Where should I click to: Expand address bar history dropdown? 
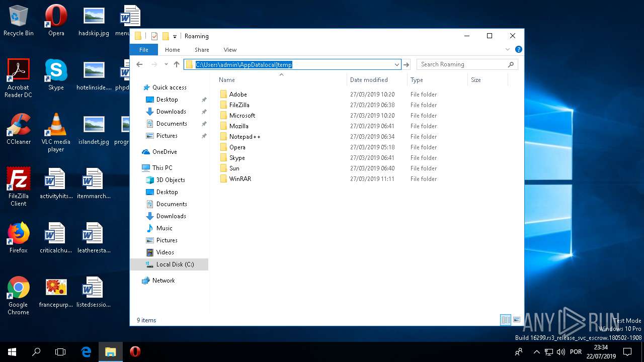[x=396, y=64]
